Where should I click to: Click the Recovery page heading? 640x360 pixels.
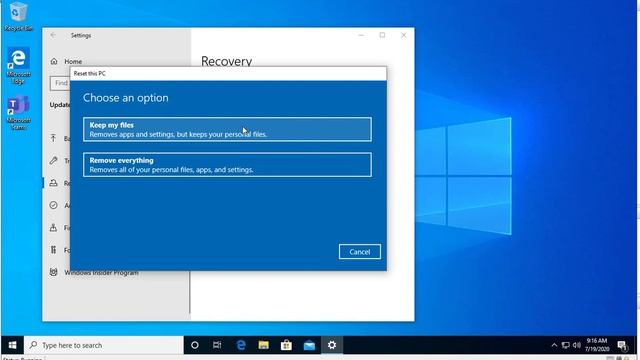tap(227, 61)
